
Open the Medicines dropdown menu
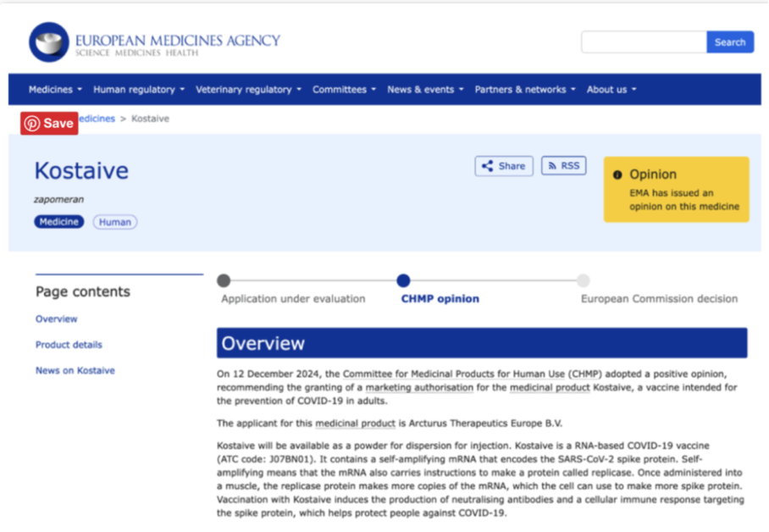point(55,89)
